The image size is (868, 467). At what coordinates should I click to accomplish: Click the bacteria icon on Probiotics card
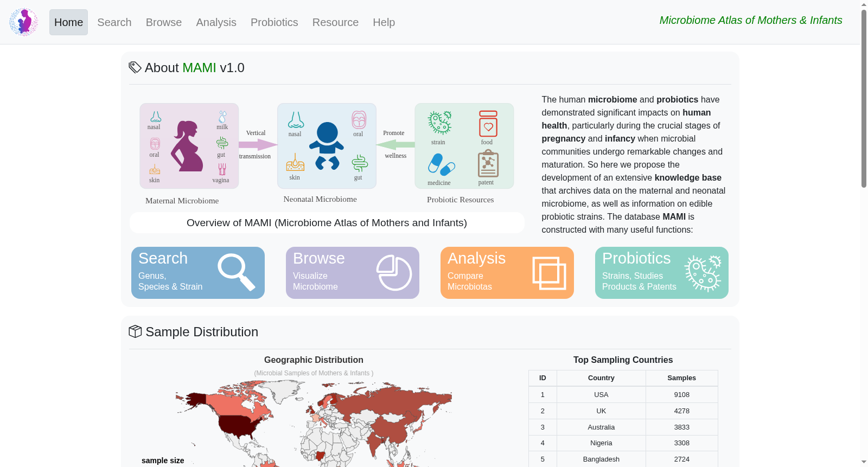703,273
